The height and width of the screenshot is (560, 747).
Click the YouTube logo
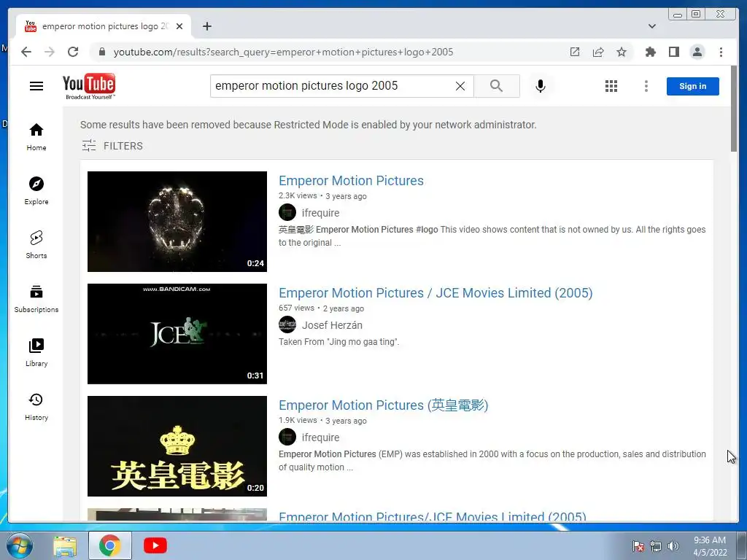click(x=88, y=86)
